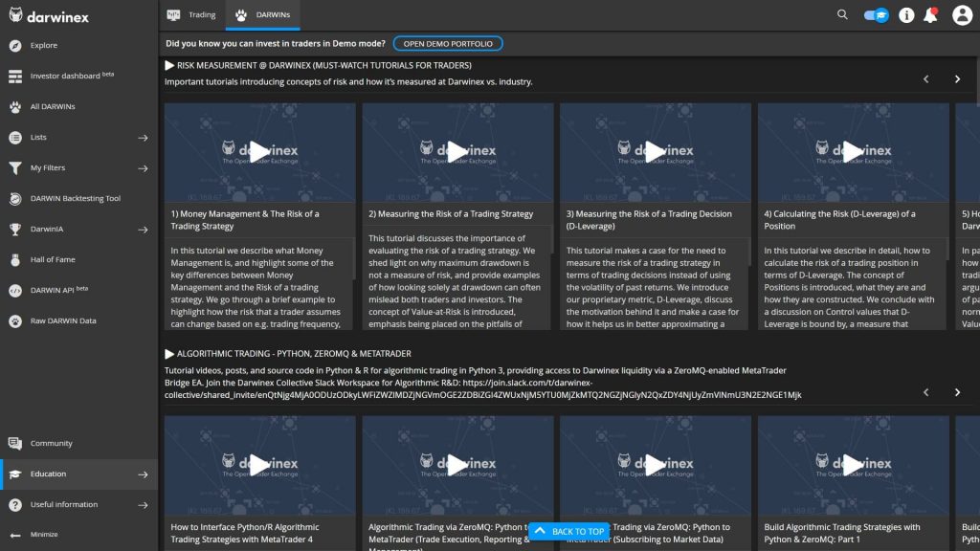
Task: Expand Useful information submenu arrow
Action: pos(144,505)
